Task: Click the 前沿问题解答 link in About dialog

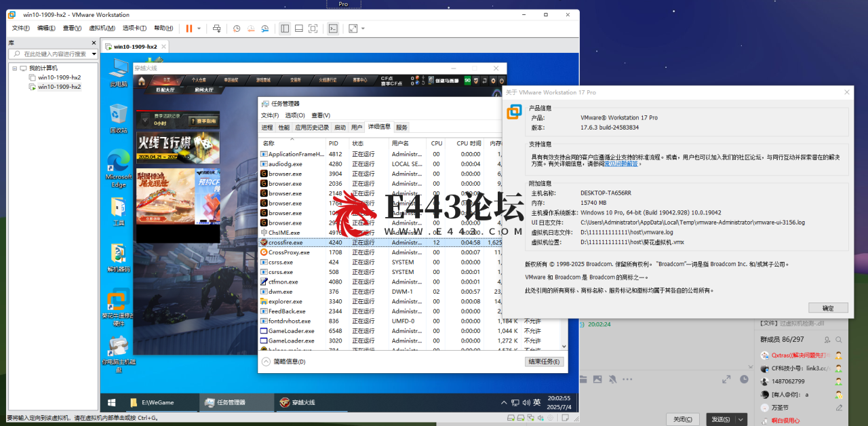Action: point(620,163)
